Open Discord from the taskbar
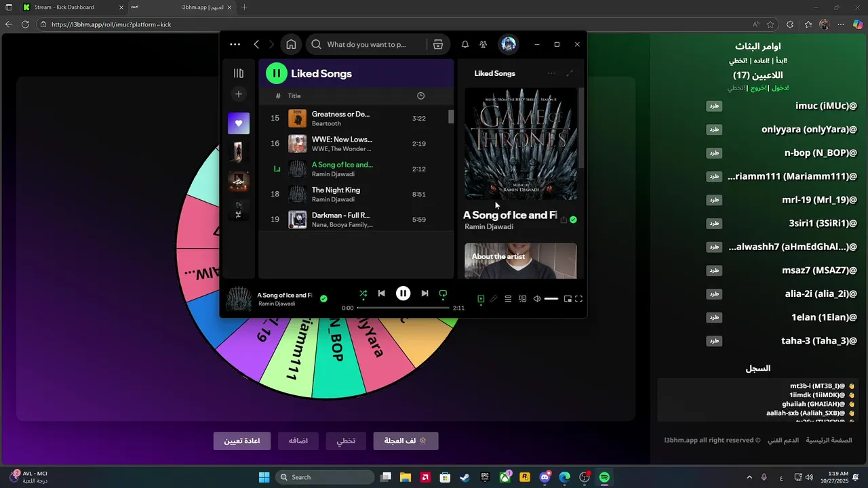Viewport: 868px width, 488px height. [x=545, y=477]
